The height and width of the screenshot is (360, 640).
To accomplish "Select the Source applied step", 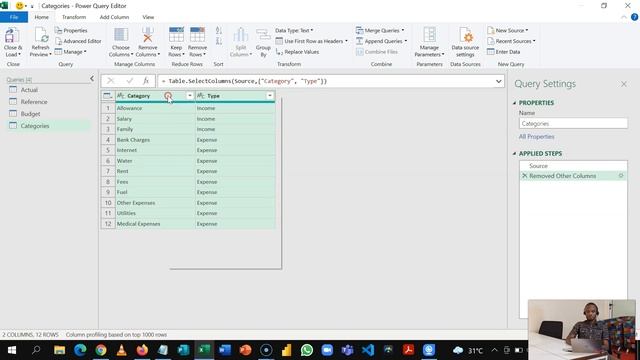I will pyautogui.click(x=573, y=166).
